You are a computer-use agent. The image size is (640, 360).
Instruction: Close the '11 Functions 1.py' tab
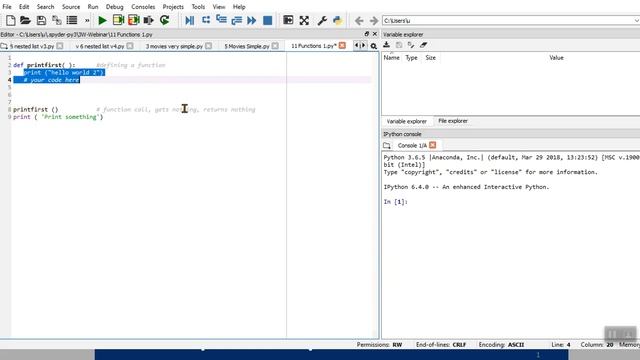point(342,46)
